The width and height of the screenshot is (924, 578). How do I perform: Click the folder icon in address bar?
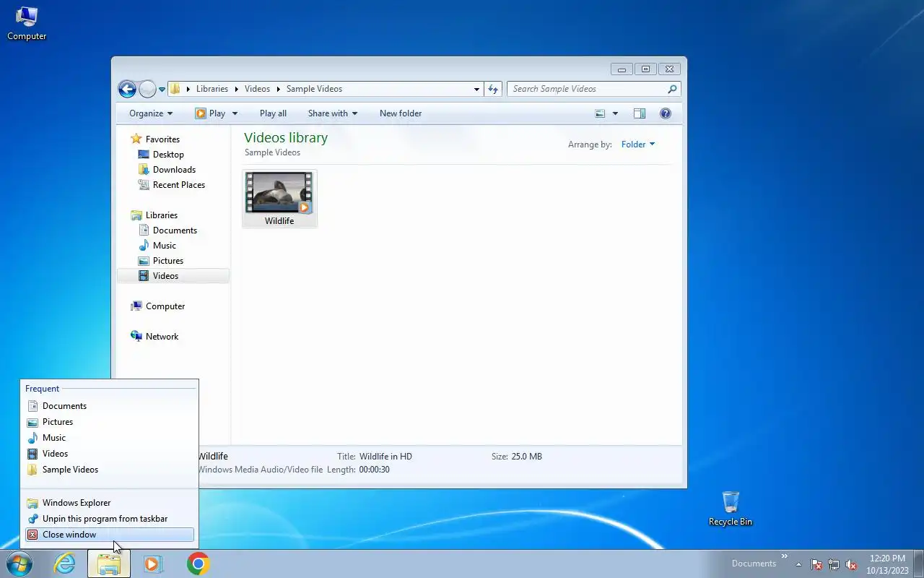pyautogui.click(x=175, y=89)
